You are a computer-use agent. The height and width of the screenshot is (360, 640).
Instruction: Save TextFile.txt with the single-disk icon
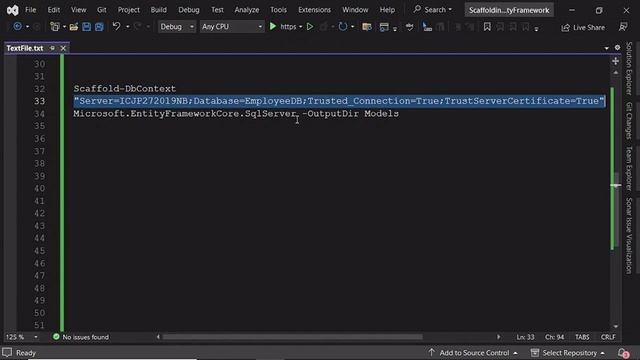tap(87, 27)
